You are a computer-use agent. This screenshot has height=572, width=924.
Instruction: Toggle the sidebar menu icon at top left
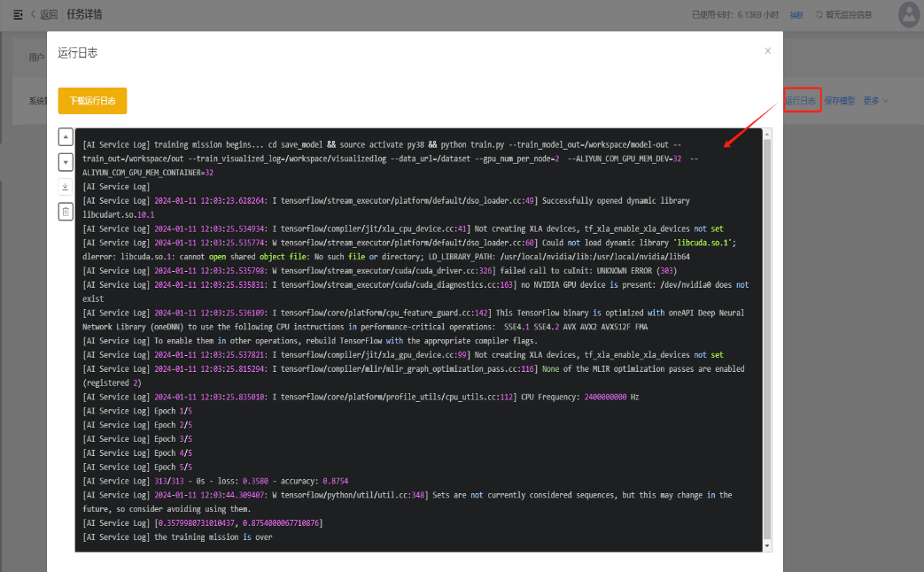[x=18, y=14]
